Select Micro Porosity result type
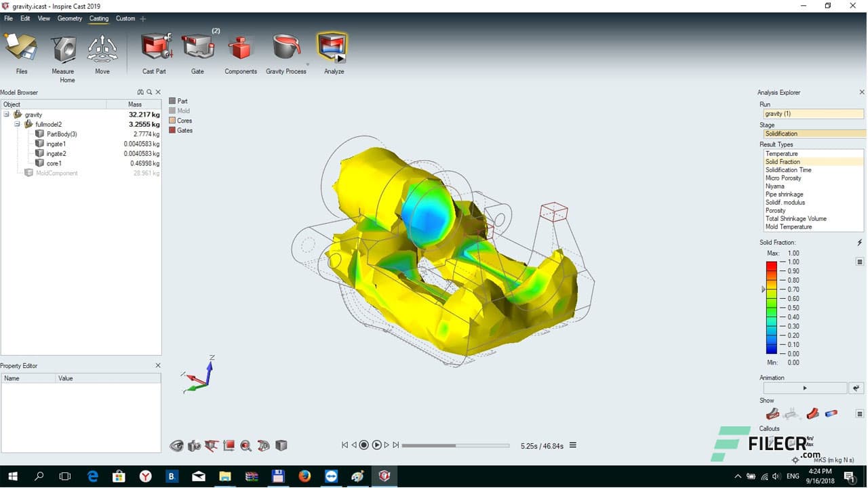Image resolution: width=868 pixels, height=488 pixels. coord(783,178)
